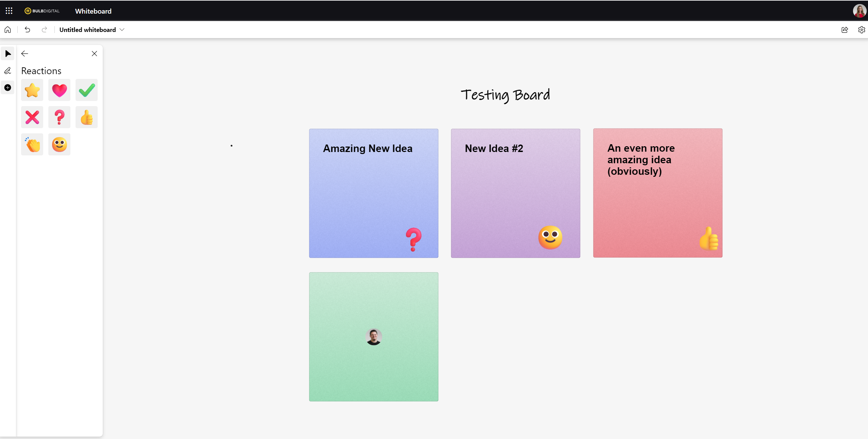Undo the last action
This screenshot has width=868, height=439.
point(28,30)
